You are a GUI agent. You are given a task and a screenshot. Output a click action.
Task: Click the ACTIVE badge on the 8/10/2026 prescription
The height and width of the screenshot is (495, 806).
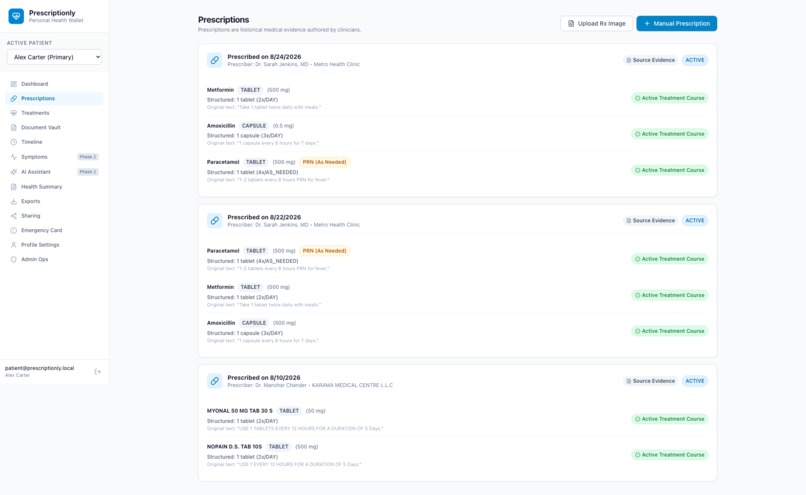694,381
